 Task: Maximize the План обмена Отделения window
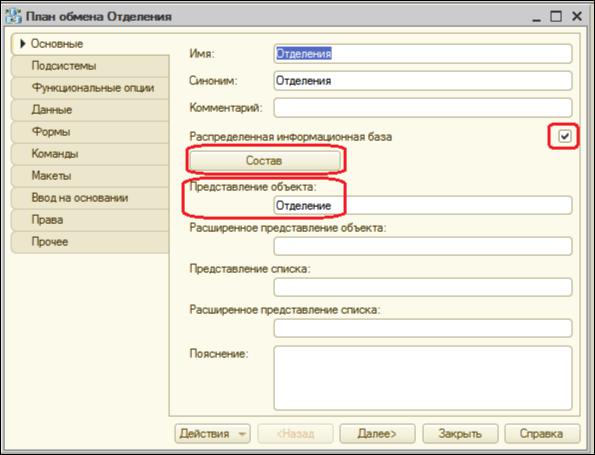(x=556, y=16)
